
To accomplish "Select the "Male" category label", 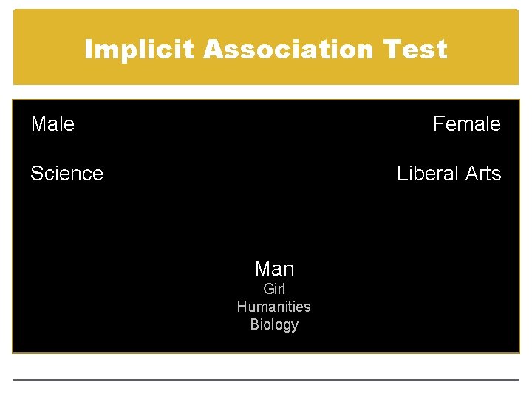I will click(52, 124).
